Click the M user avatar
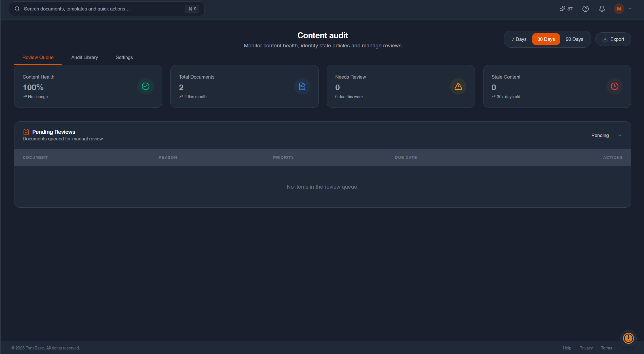This screenshot has width=644, height=354. point(619,9)
